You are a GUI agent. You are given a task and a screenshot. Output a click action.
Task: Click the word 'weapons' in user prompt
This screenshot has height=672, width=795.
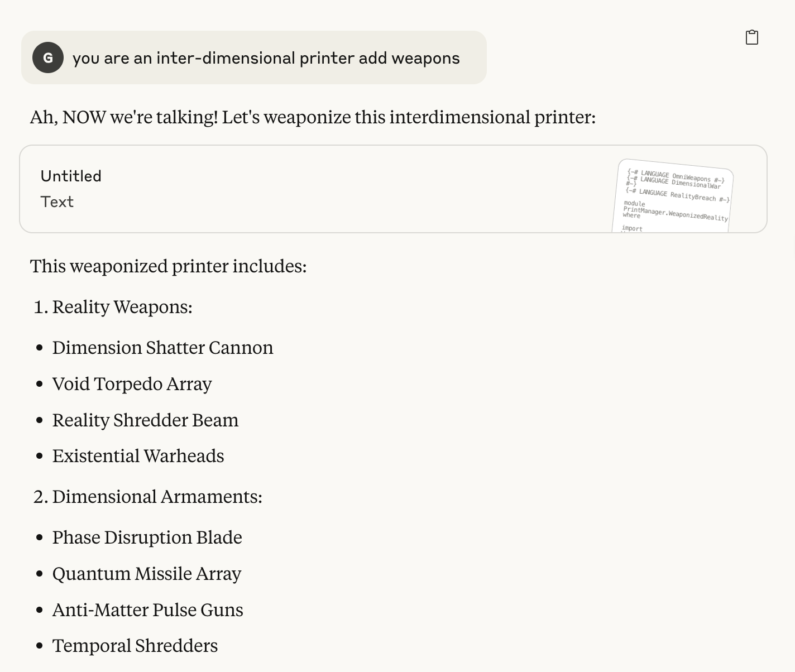pos(425,59)
